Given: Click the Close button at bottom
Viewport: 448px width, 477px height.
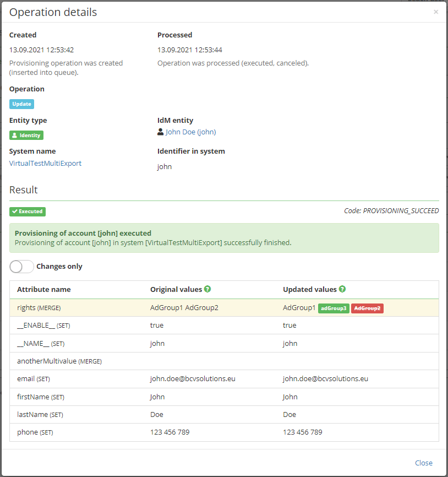Looking at the screenshot, I should tap(423, 463).
